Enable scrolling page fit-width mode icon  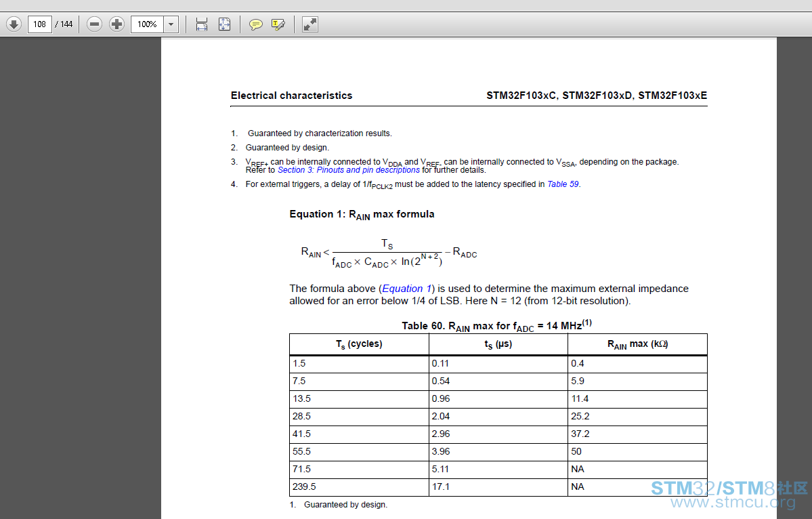point(201,24)
